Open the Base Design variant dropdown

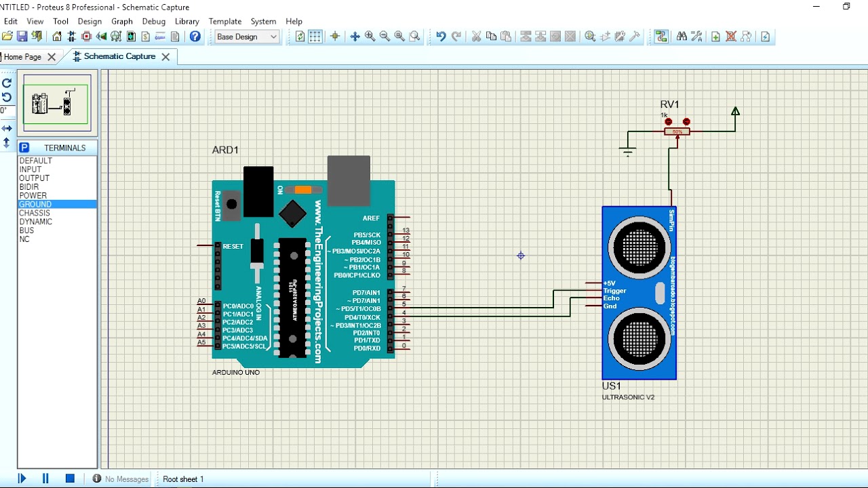coord(247,37)
